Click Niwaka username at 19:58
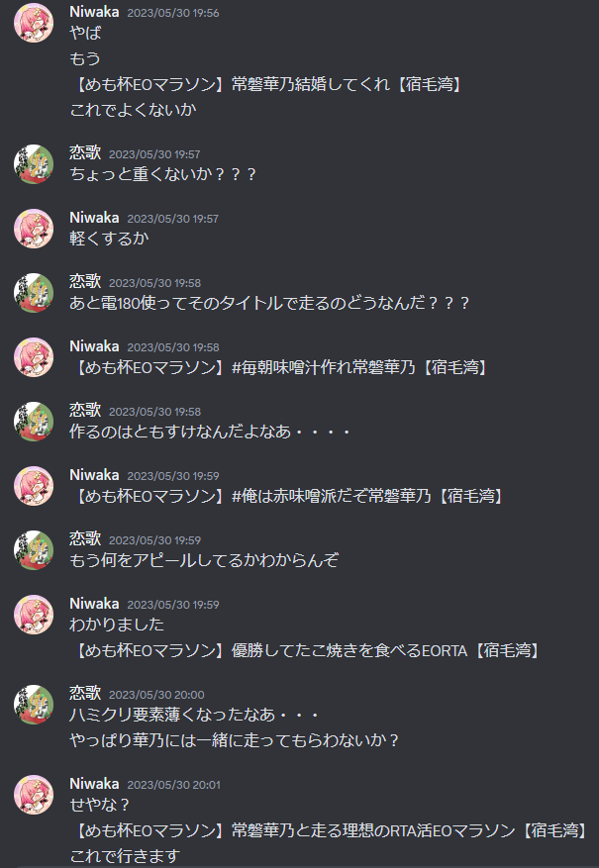 click(x=94, y=346)
